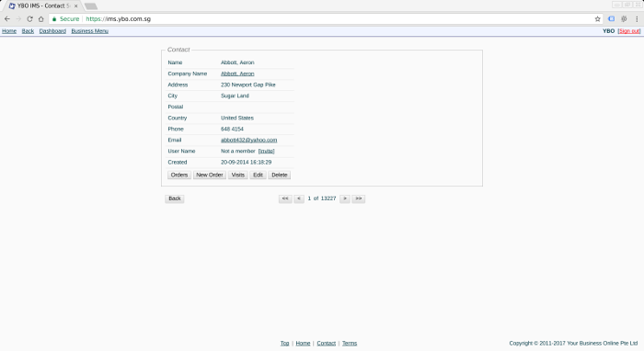Open the footer Terms link

(x=350, y=344)
